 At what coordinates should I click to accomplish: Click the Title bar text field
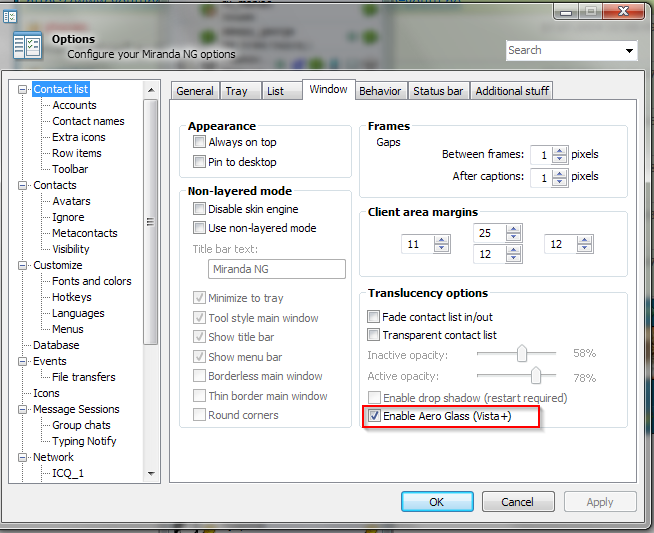tap(277, 269)
